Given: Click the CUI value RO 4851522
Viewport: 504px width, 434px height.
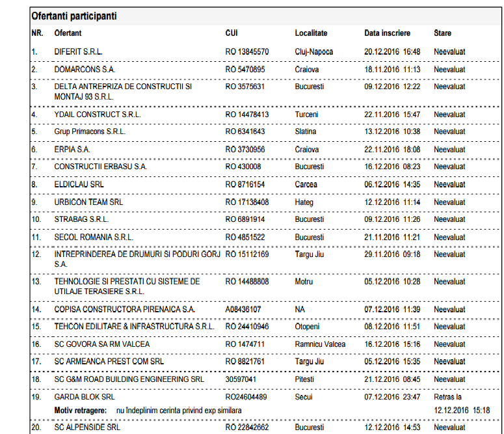Looking at the screenshot, I should pos(246,237).
